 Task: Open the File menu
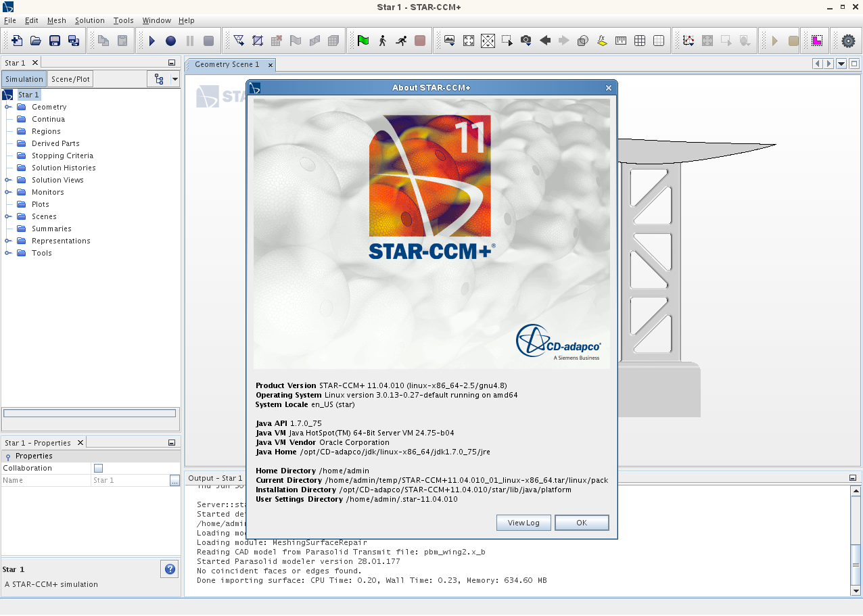click(10, 20)
